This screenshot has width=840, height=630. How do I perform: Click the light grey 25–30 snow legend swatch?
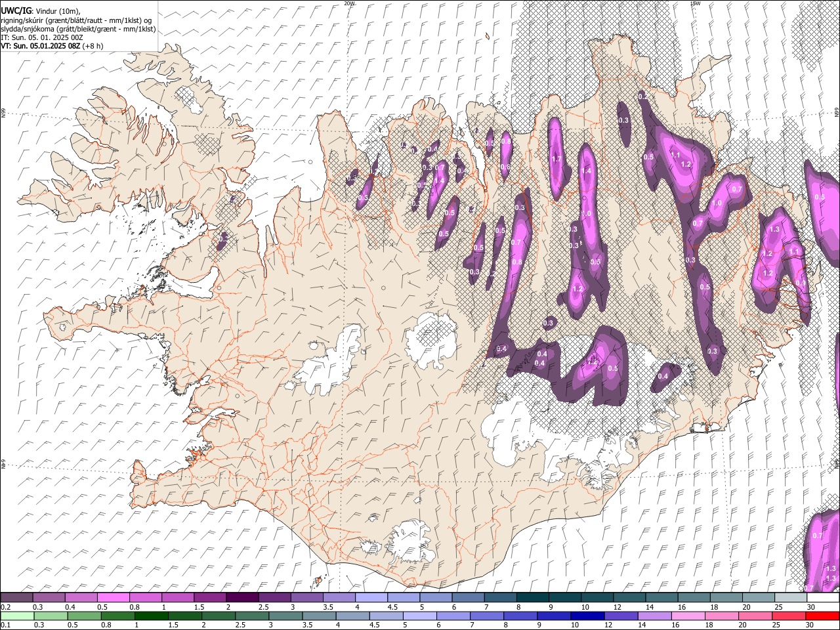(791, 597)
